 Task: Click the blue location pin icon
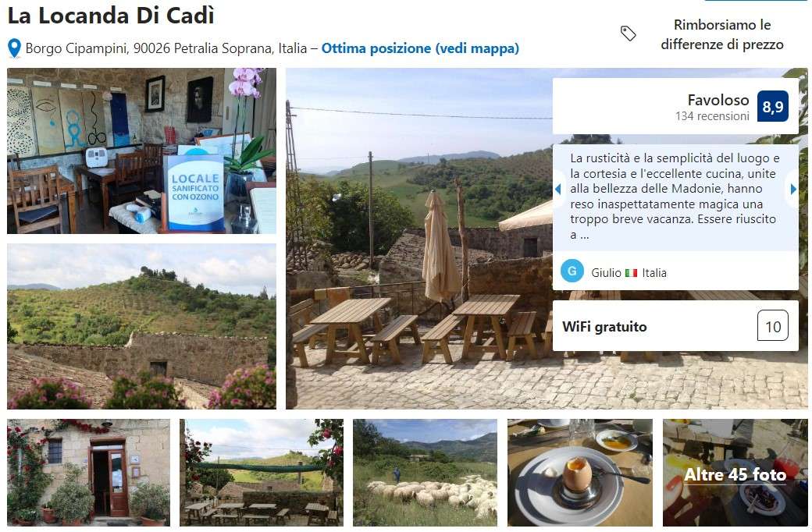(x=15, y=48)
